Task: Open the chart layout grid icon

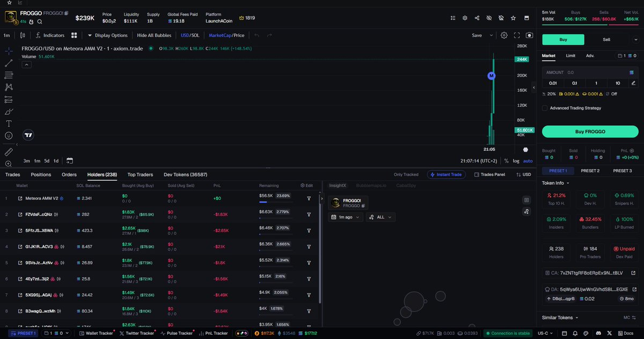Action: pyautogui.click(x=75, y=35)
